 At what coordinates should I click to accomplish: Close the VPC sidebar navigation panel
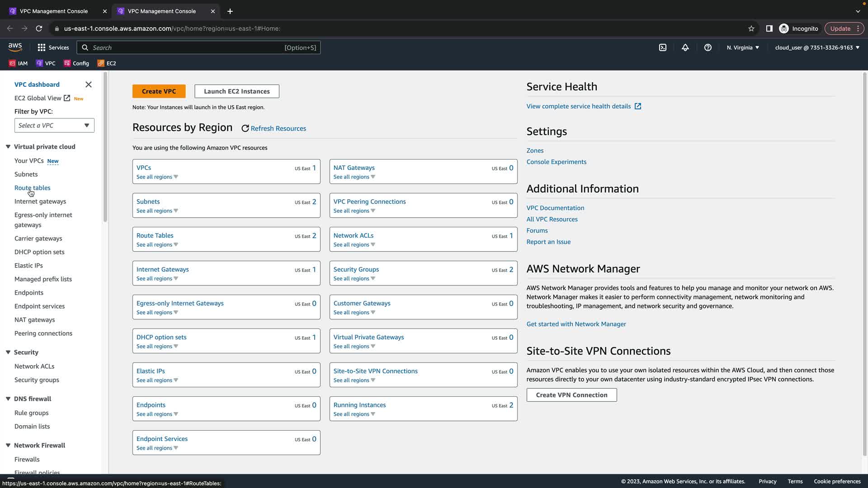(x=89, y=84)
